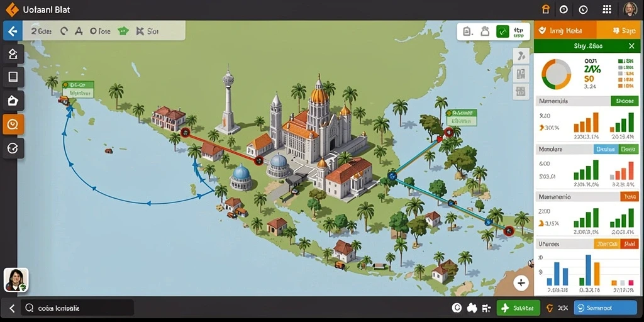Select the small boat in the bay
The image size is (644, 322).
click(108, 151)
